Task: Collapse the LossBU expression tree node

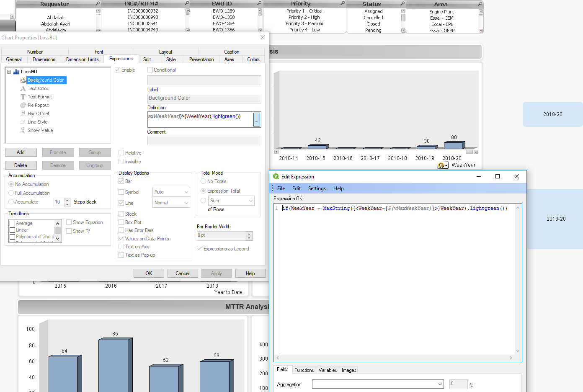Action: [9, 72]
